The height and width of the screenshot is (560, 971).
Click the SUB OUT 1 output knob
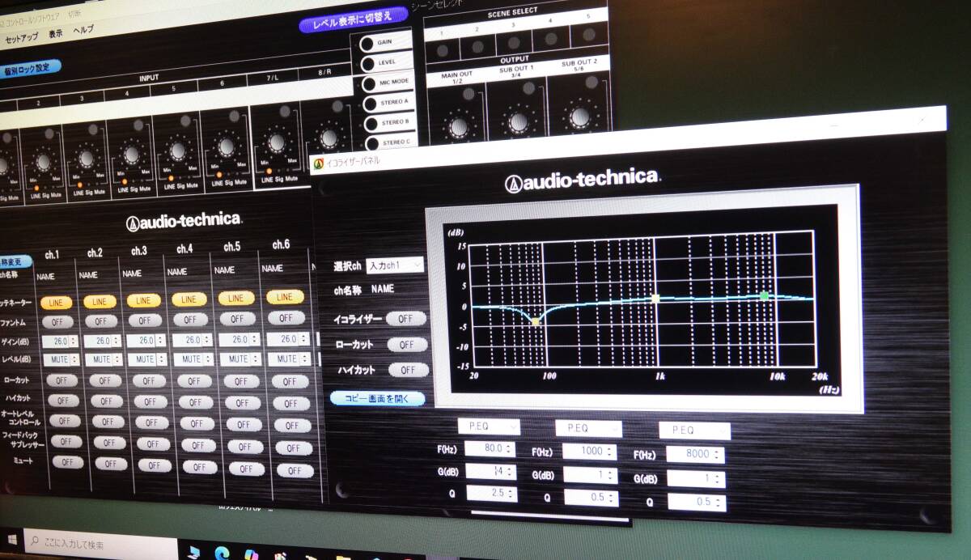click(x=519, y=121)
